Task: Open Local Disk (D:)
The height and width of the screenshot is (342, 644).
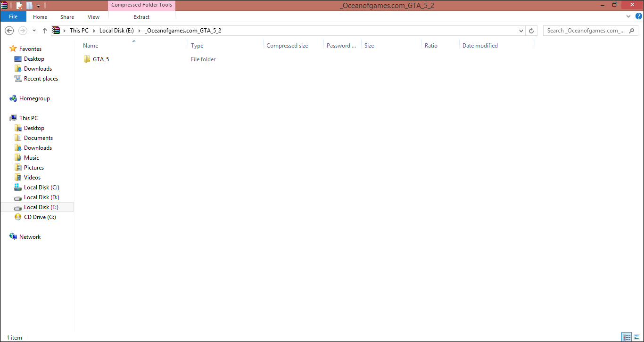Action: pos(41,197)
